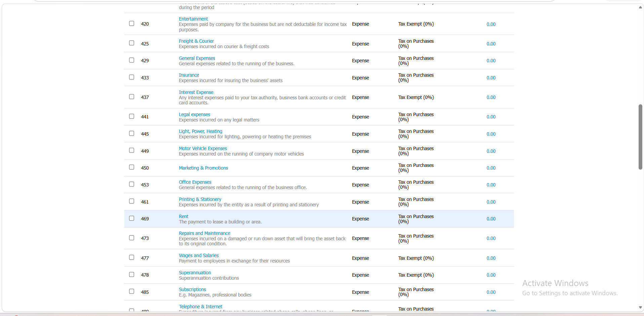Open the Legal expenses account
This screenshot has height=316, width=644.
pos(194,114)
